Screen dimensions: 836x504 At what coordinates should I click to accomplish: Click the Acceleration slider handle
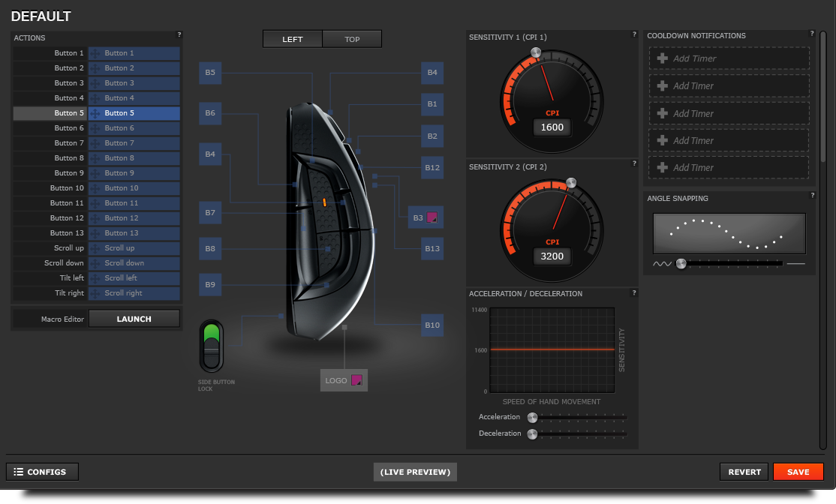pos(532,418)
